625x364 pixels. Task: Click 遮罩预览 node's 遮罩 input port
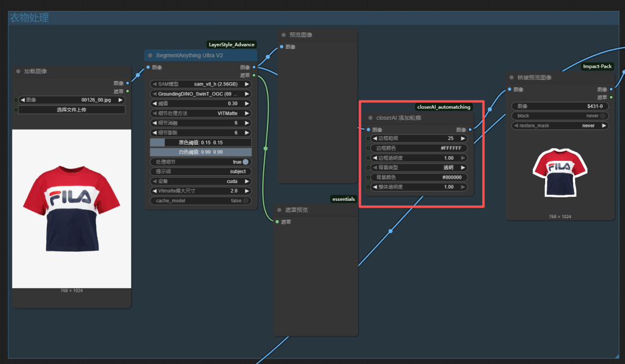point(277,222)
